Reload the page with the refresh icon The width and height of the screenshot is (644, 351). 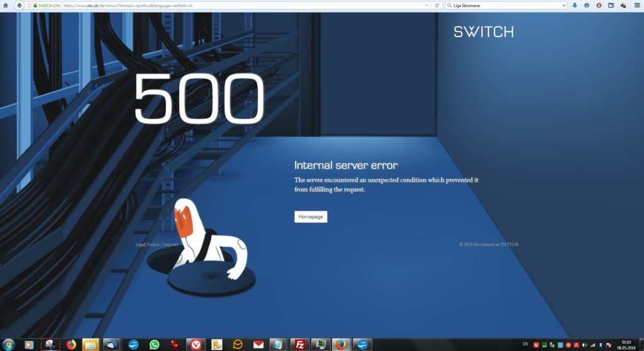click(x=437, y=5)
